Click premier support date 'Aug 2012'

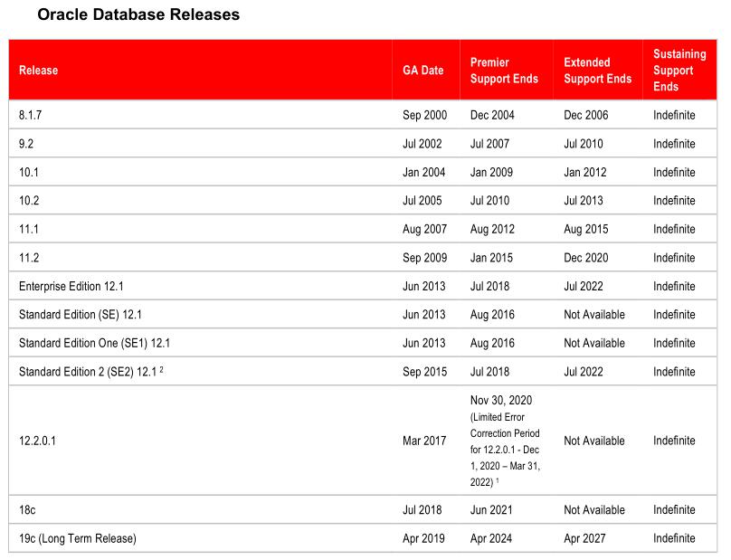[492, 229]
